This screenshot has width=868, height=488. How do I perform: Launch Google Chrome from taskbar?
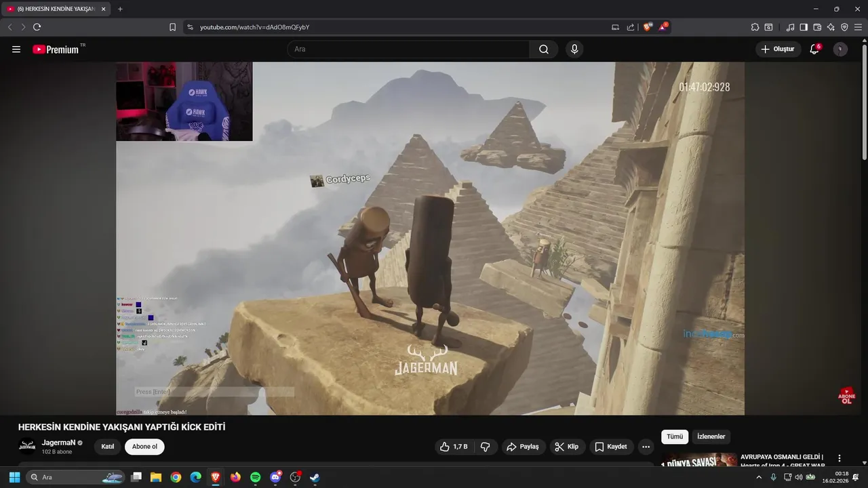pos(176,477)
